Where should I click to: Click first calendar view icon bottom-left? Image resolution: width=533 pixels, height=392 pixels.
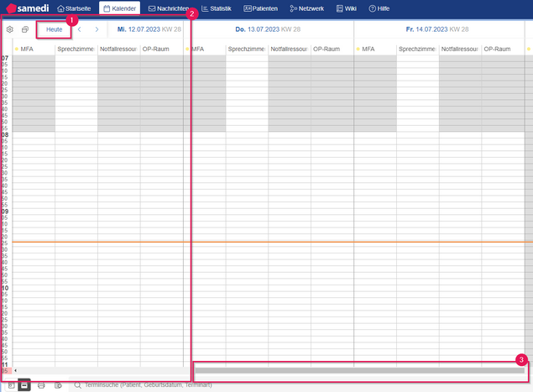click(8, 385)
